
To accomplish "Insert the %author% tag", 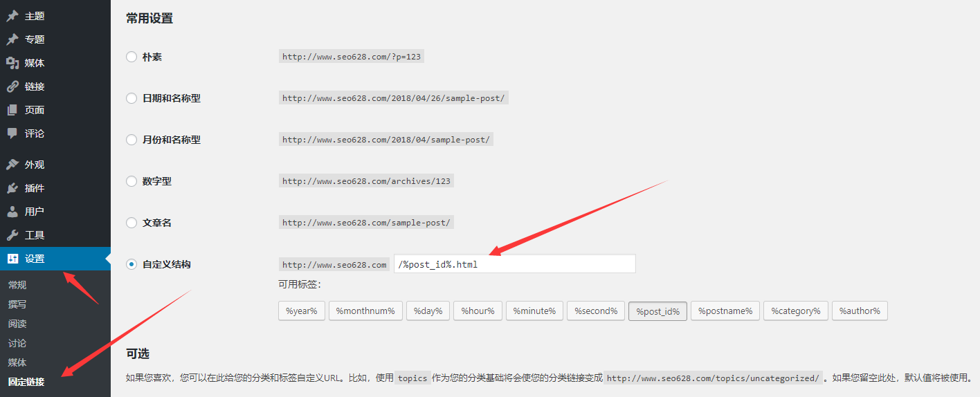I will pos(860,311).
